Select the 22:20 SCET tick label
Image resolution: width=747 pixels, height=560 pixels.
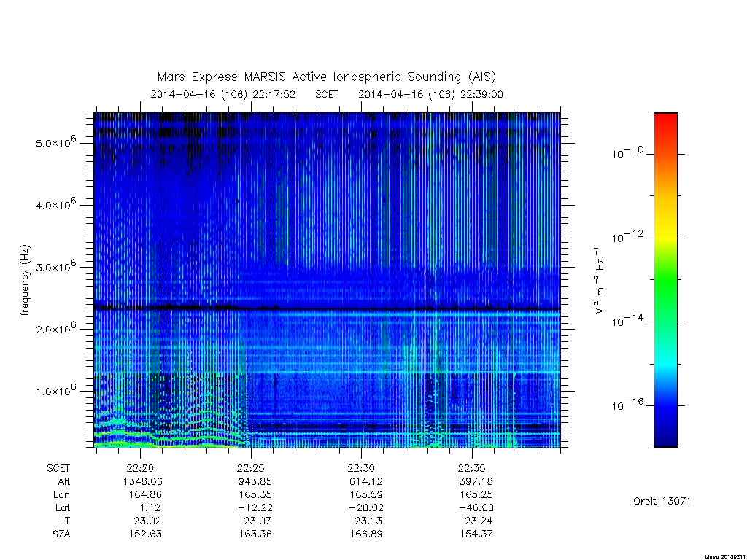click(x=140, y=468)
